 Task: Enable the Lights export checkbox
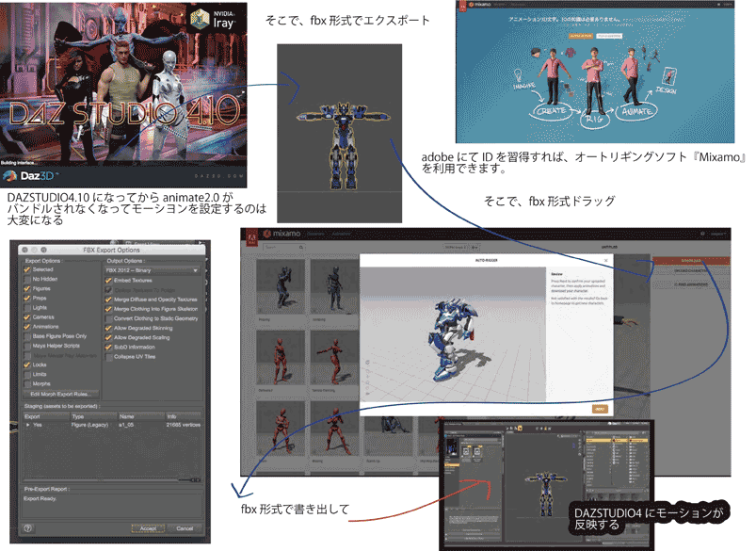coord(27,308)
